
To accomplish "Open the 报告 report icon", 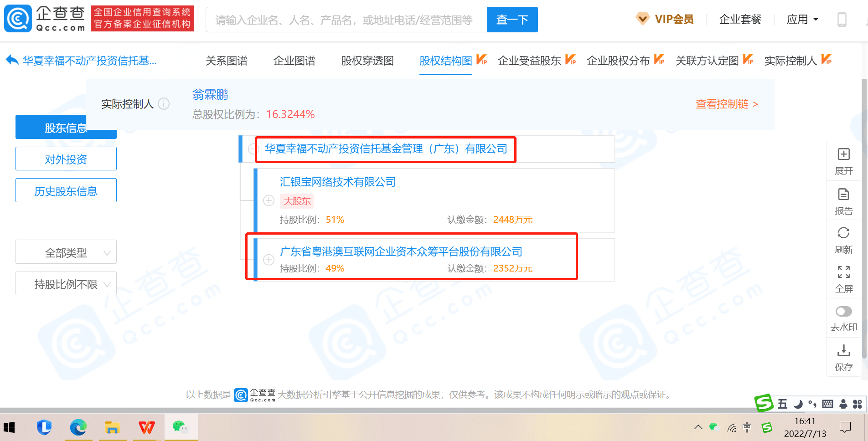I will [x=843, y=195].
